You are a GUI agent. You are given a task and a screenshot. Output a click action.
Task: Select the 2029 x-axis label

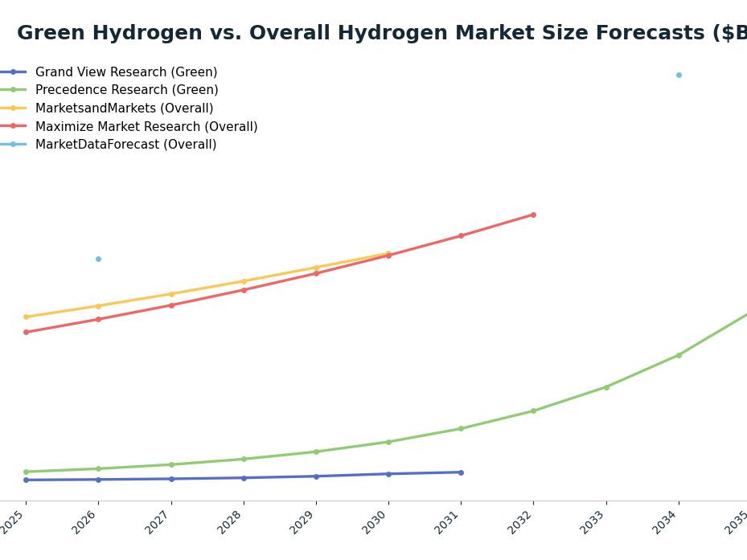click(x=303, y=522)
